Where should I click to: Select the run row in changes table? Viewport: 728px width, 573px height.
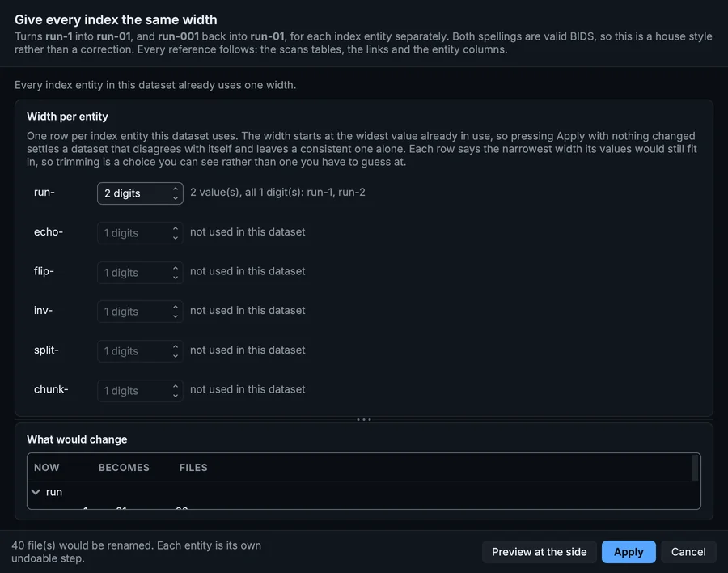[x=360, y=492]
